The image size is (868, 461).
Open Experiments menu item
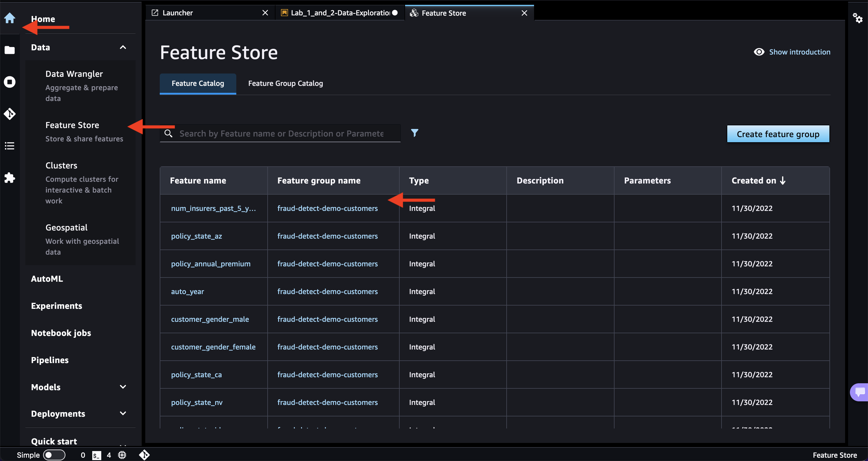(x=56, y=306)
